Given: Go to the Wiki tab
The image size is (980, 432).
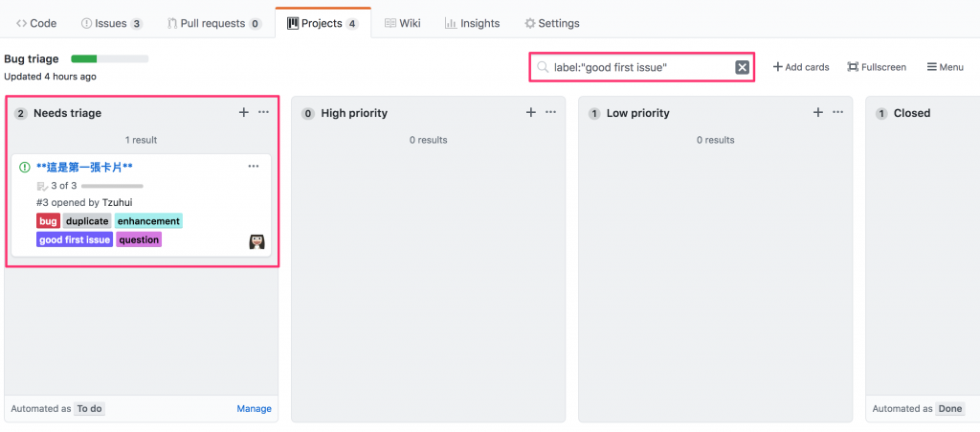Looking at the screenshot, I should pos(403,23).
